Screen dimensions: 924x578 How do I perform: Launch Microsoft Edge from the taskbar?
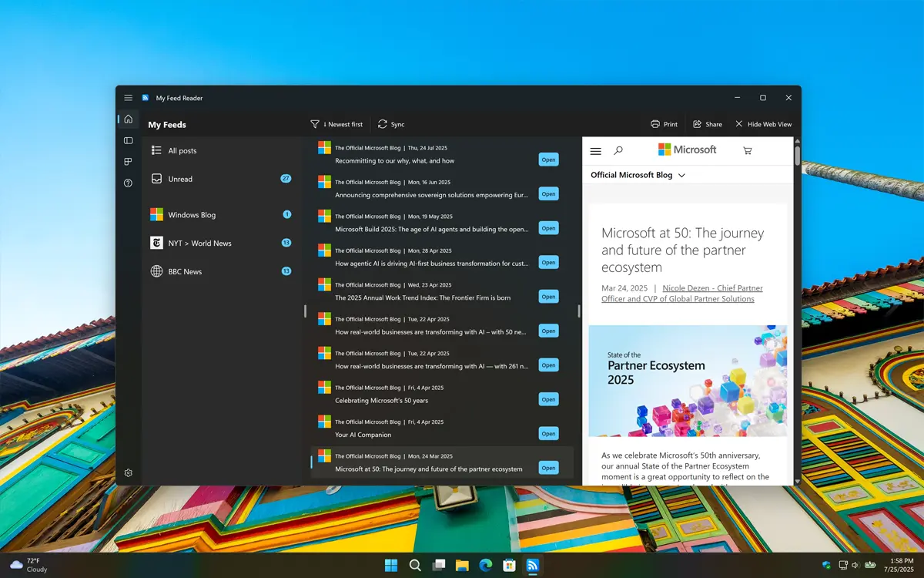tap(486, 566)
